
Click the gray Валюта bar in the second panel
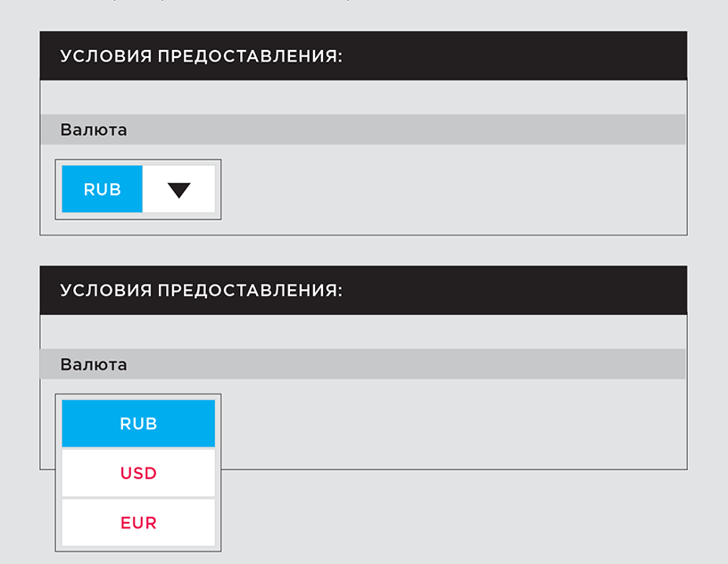pyautogui.click(x=363, y=364)
